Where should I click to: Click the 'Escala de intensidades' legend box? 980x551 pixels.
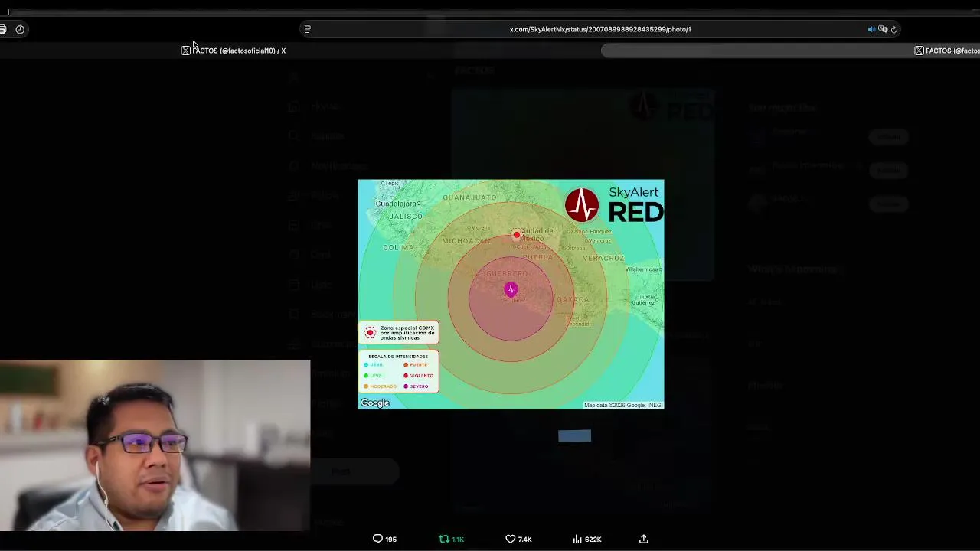tap(398, 371)
